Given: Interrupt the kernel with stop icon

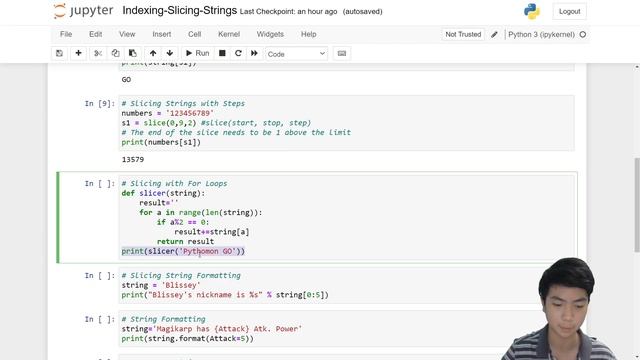Looking at the screenshot, I should click(222, 53).
